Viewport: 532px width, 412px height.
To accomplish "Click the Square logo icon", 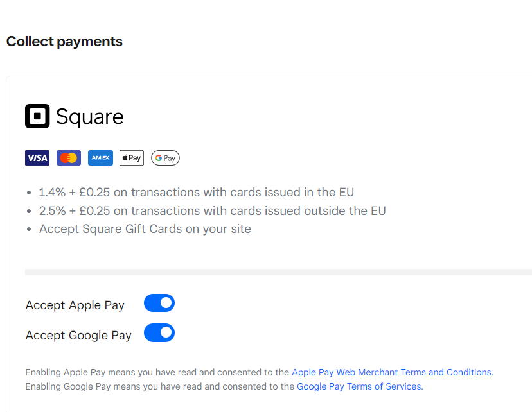I will pos(37,116).
